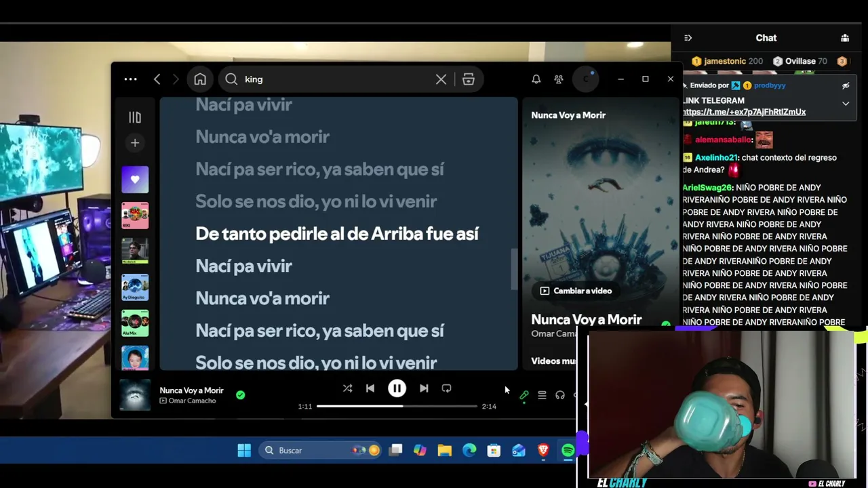
Task: Clear the 'king' search text
Action: click(x=441, y=79)
